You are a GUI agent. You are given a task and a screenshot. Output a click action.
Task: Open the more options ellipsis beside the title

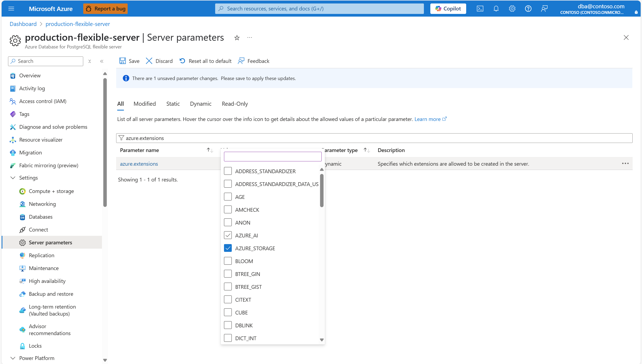[250, 38]
